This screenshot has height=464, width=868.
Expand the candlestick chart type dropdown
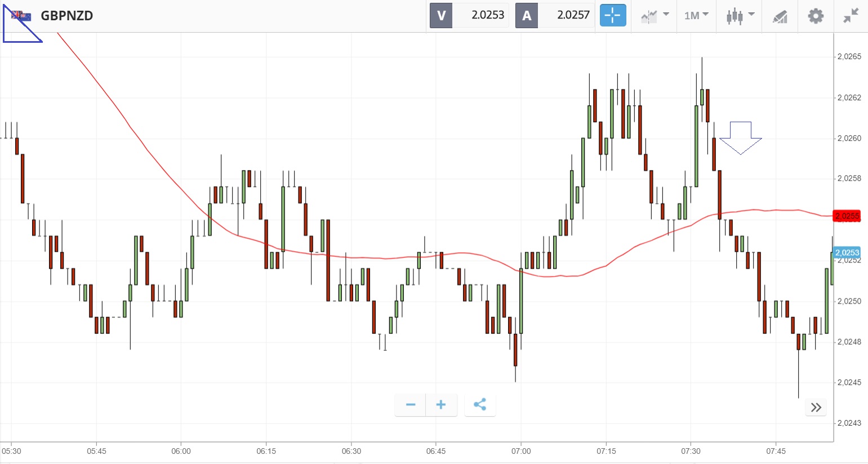[740, 15]
